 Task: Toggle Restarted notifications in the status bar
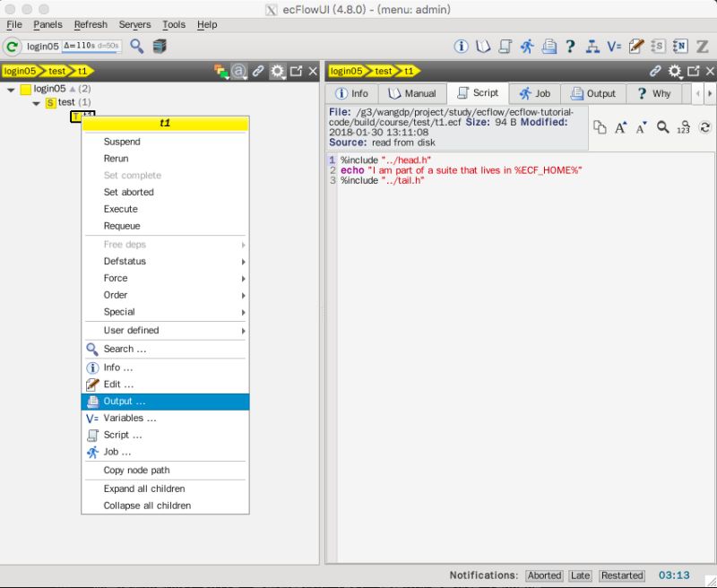click(x=621, y=575)
